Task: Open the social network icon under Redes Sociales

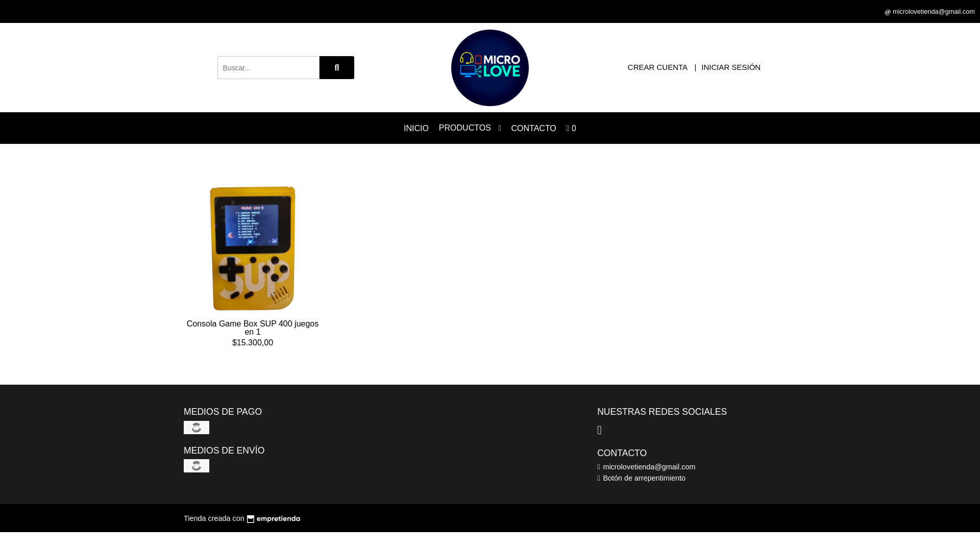Action: tap(600, 430)
